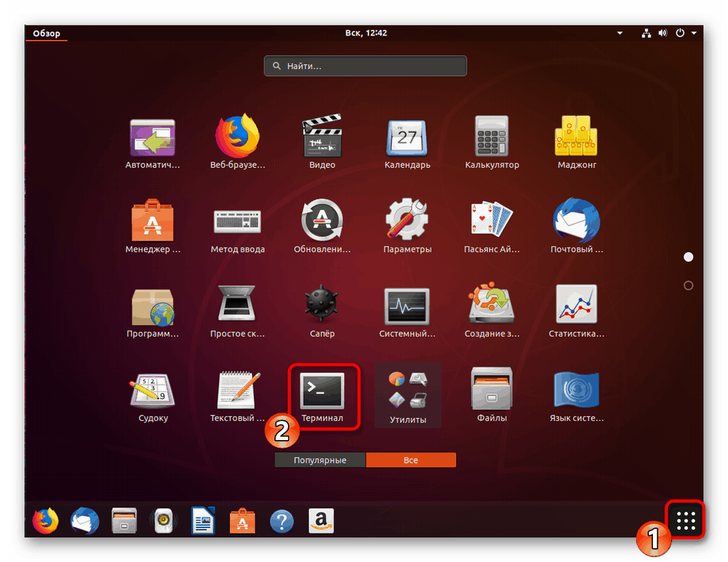
Task: Open the system power menu dropdown
Action: point(684,34)
